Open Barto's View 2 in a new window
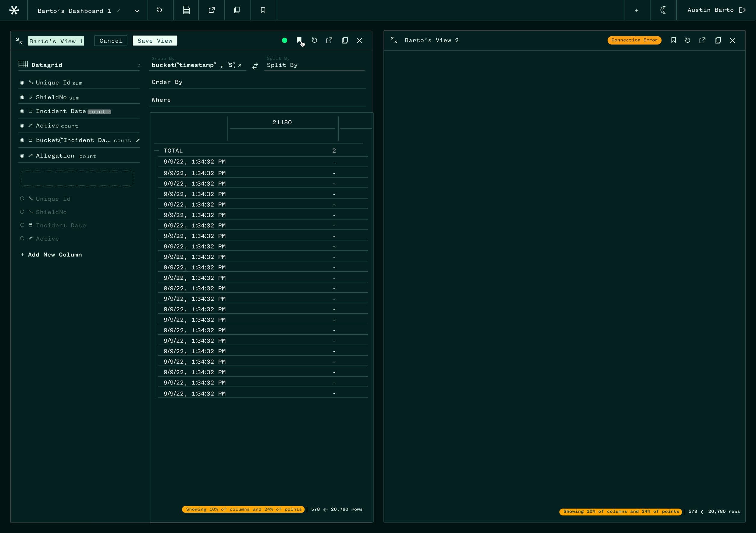The image size is (756, 533). pos(703,40)
